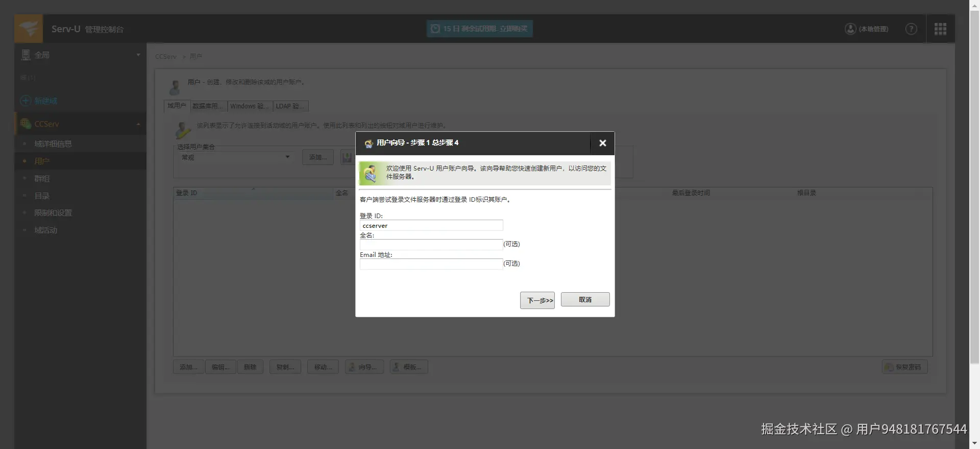Click the CCServ domain icon
Viewport: 980px width, 449px height.
pos(26,124)
